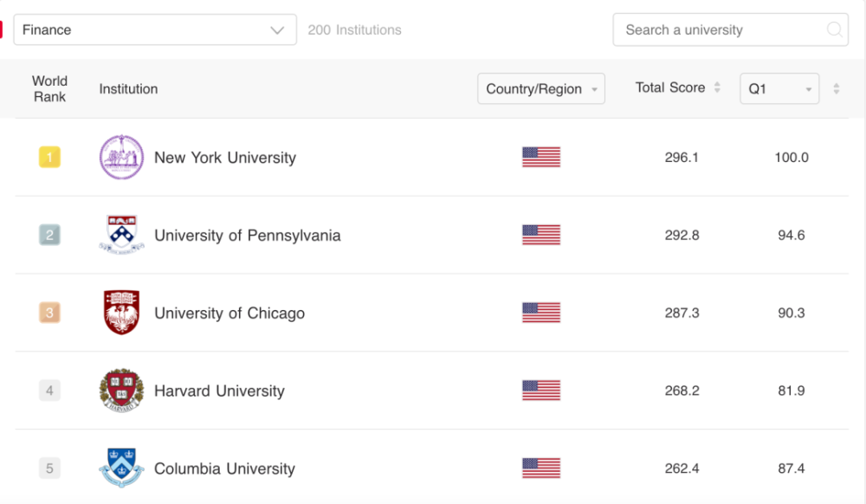866x504 pixels.
Task: Sort by Total Score column
Action: [716, 88]
